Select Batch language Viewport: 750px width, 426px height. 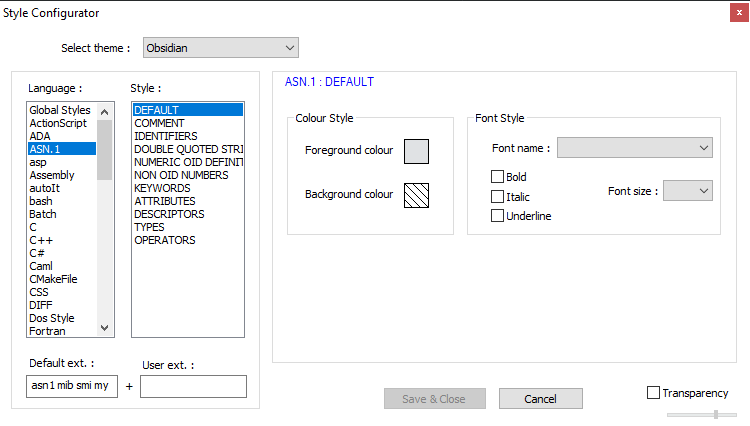(x=62, y=214)
